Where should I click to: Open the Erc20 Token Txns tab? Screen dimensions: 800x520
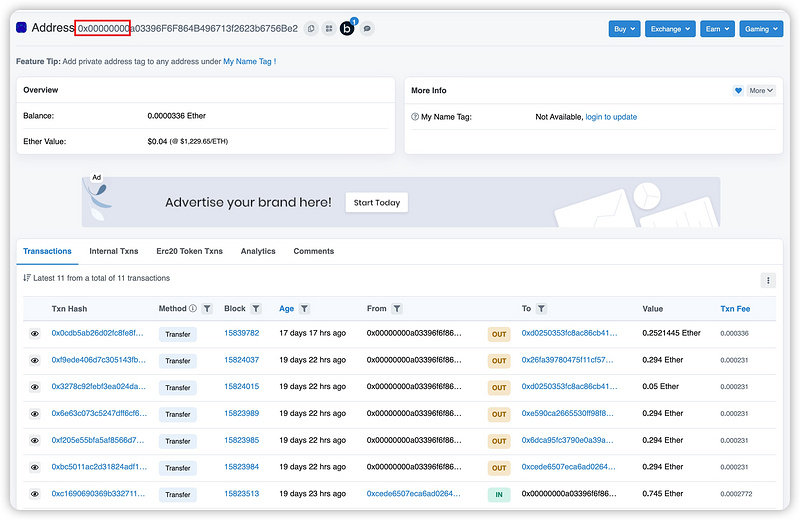click(189, 251)
